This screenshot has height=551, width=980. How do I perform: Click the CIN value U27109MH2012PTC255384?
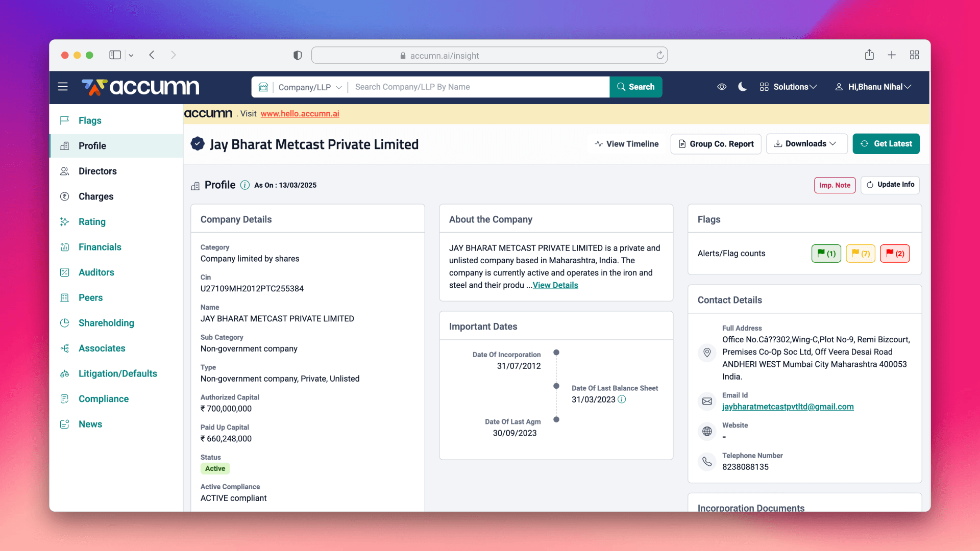252,289
